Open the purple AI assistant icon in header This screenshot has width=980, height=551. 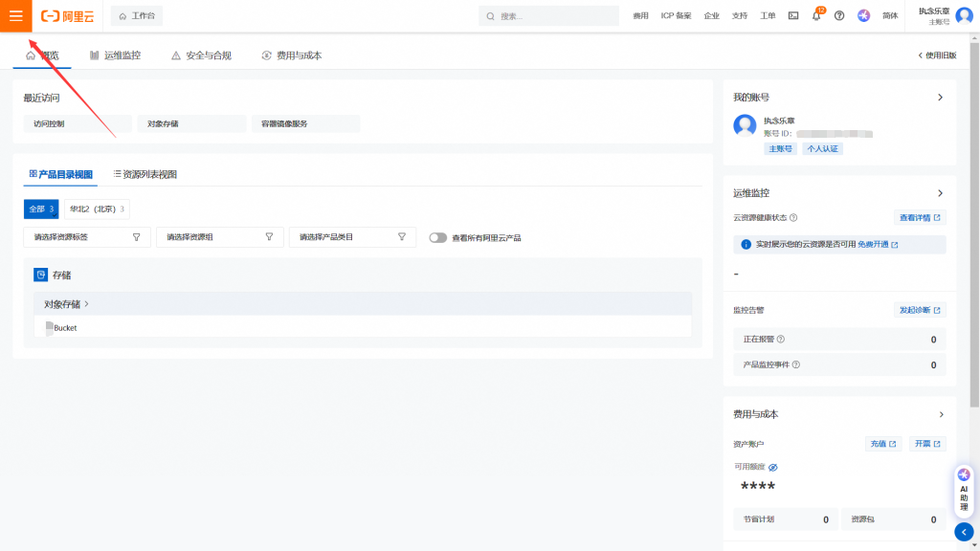pos(863,16)
